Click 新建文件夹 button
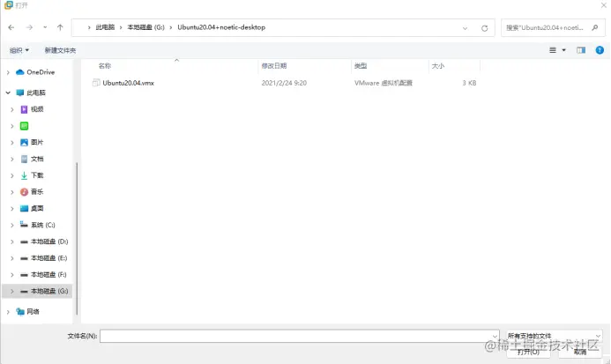The height and width of the screenshot is (364, 611). pos(61,50)
